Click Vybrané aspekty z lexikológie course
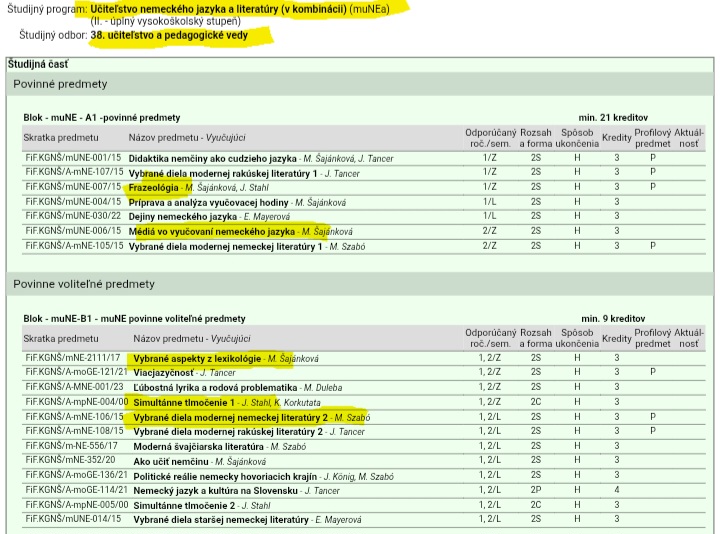This screenshot has width=720, height=534. coord(197,358)
